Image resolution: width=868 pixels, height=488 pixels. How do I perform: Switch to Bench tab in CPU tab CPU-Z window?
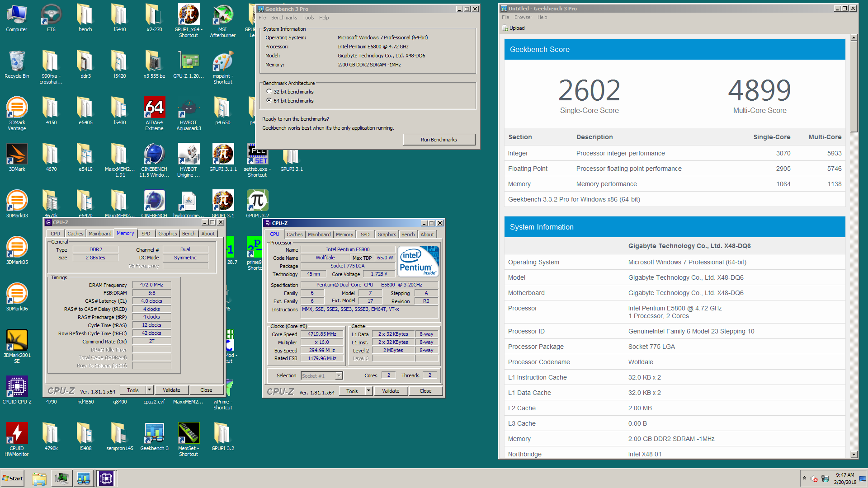point(408,235)
